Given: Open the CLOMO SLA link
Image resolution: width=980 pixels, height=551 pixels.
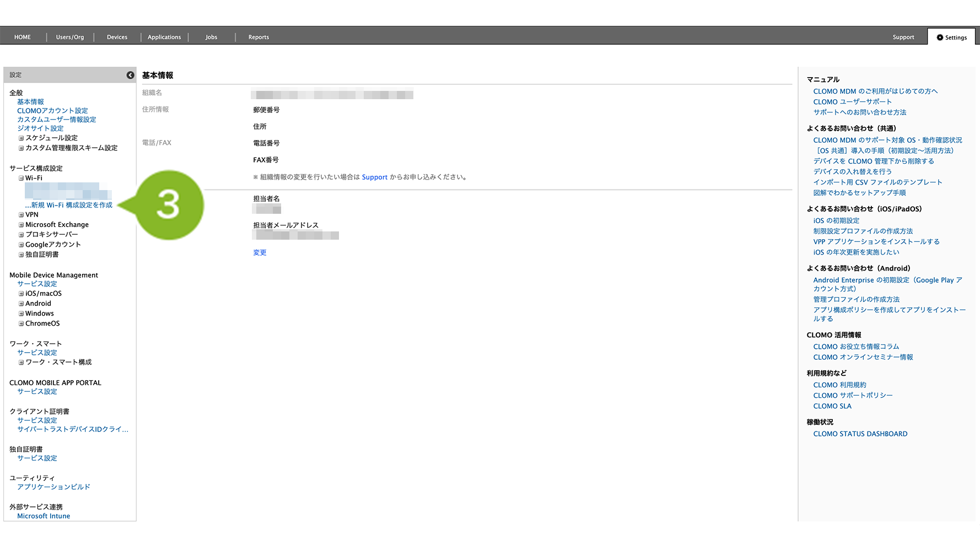Looking at the screenshot, I should tap(832, 406).
